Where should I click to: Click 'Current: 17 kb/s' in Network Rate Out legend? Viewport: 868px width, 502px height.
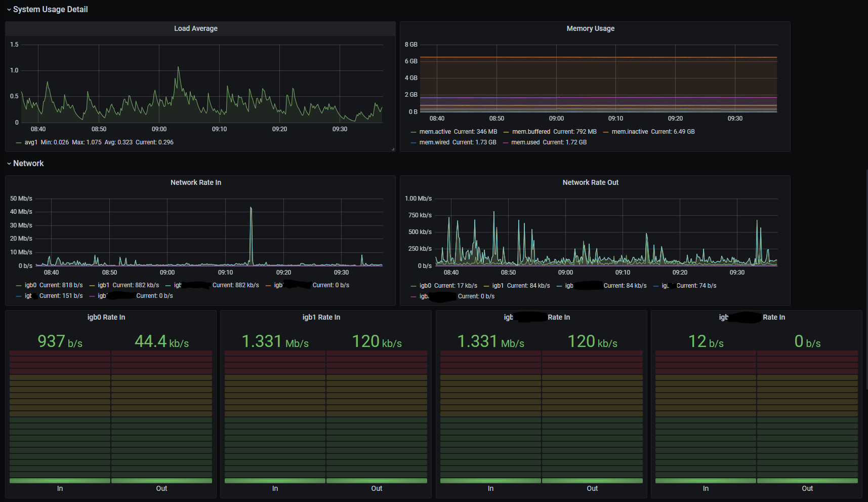tap(456, 286)
